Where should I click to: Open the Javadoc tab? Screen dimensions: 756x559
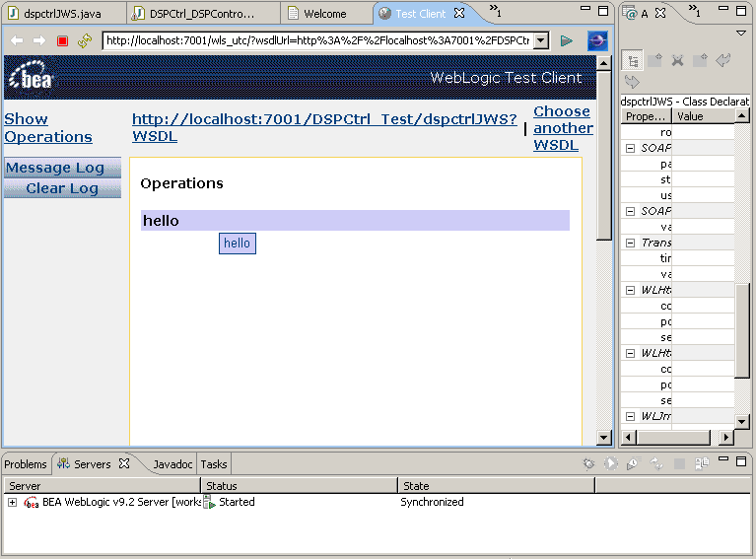tap(172, 464)
